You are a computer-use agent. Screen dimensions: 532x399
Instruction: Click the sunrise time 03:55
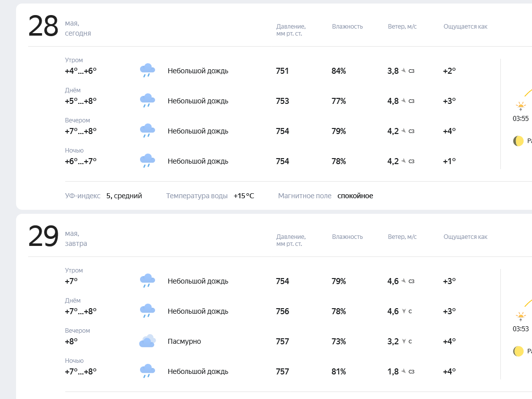(x=520, y=119)
